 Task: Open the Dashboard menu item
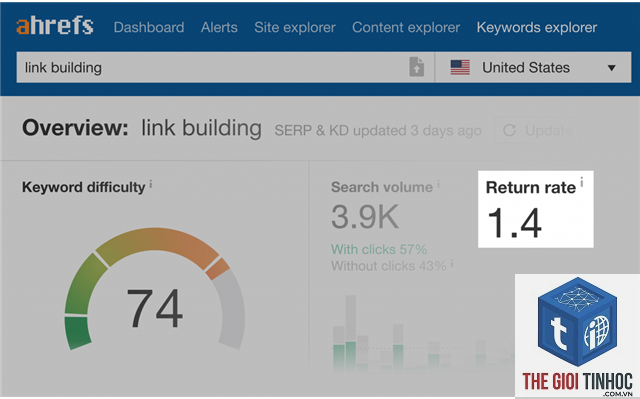pos(149,27)
